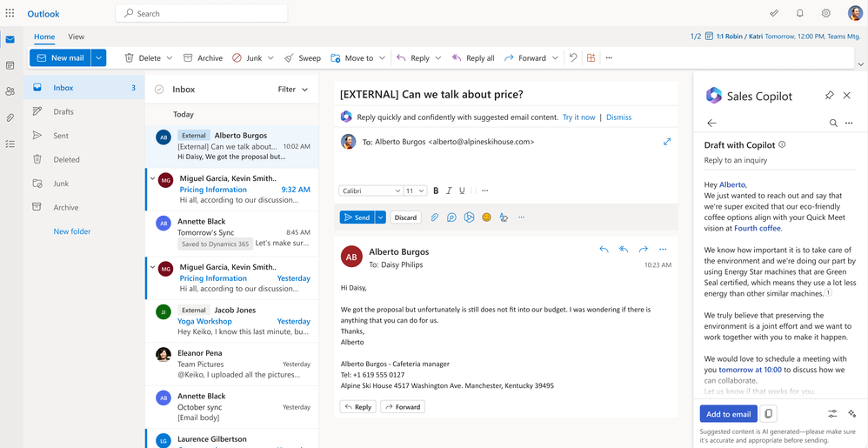Screen dimensions: 868x448
Task: Click the Reply button below Alberto's message
Action: pyautogui.click(x=357, y=406)
